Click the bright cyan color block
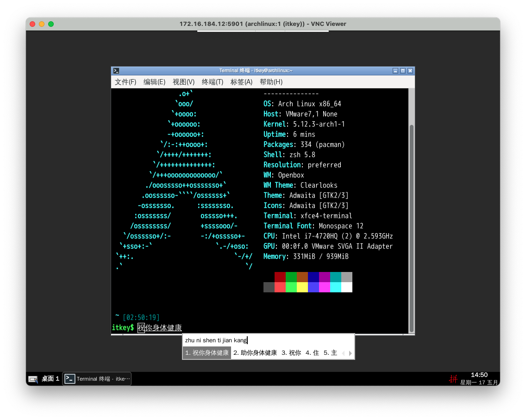Image resolution: width=526 pixels, height=420 pixels. 335,287
